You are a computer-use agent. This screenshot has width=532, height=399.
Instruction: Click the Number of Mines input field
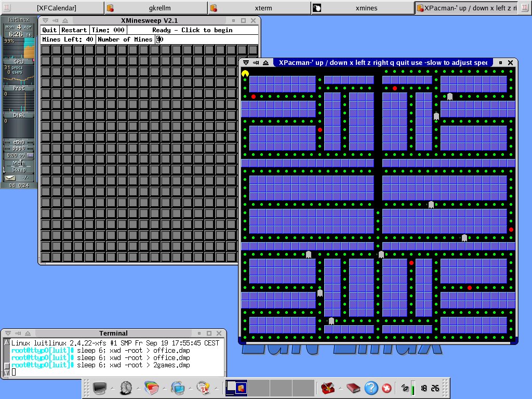pyautogui.click(x=207, y=39)
